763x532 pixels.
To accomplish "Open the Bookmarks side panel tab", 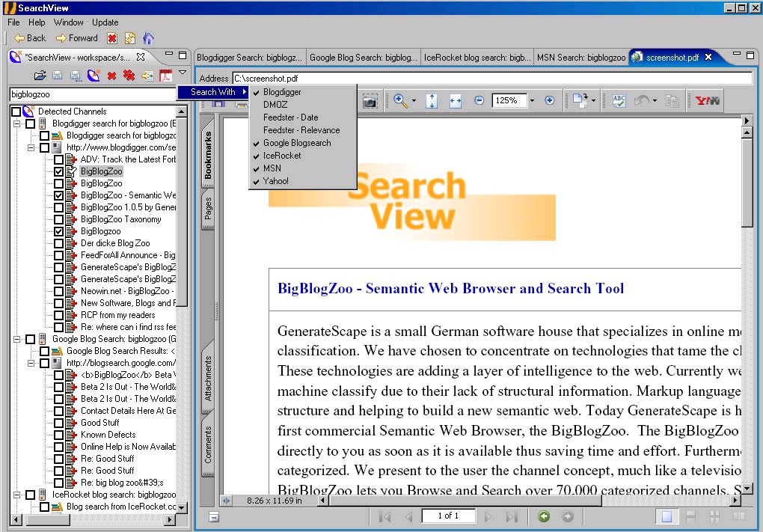I will pyautogui.click(x=208, y=155).
